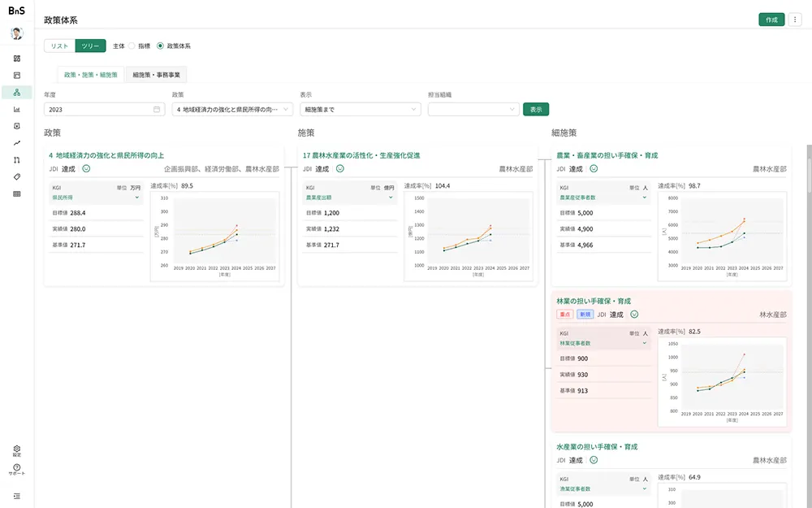Click the user avatar picture
The image size is (812, 508).
click(16, 33)
